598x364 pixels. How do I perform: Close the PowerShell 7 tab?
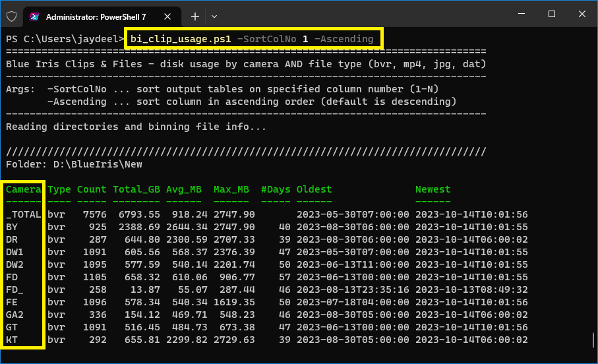click(167, 16)
